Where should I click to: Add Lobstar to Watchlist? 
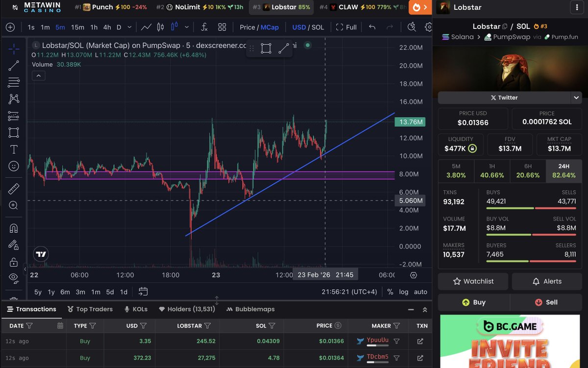[473, 281]
